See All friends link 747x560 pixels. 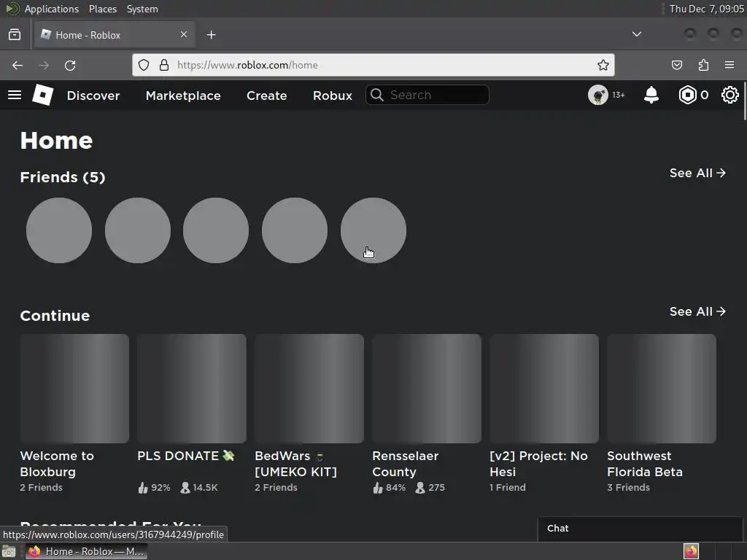pos(697,173)
